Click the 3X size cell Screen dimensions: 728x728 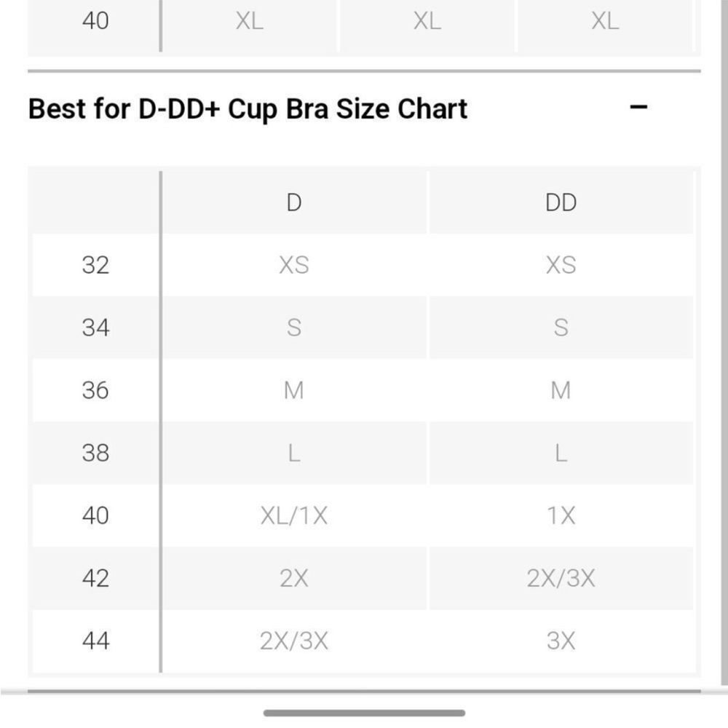coord(561,641)
